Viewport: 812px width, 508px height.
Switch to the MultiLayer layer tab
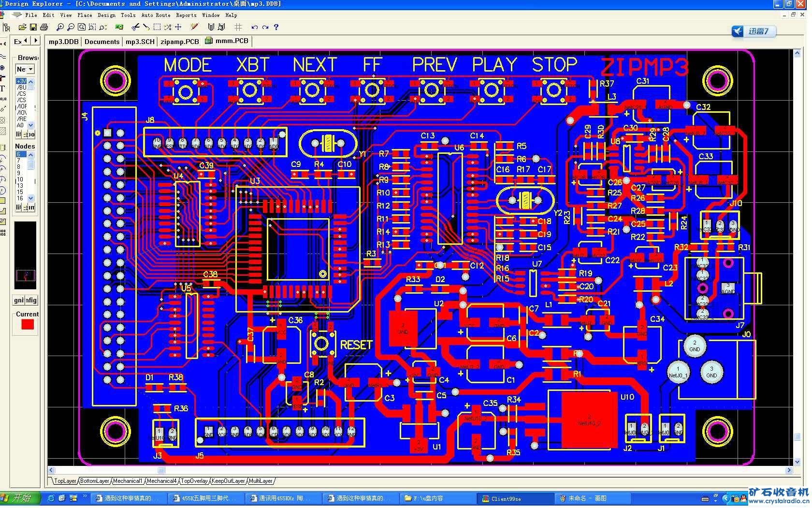coord(261,481)
